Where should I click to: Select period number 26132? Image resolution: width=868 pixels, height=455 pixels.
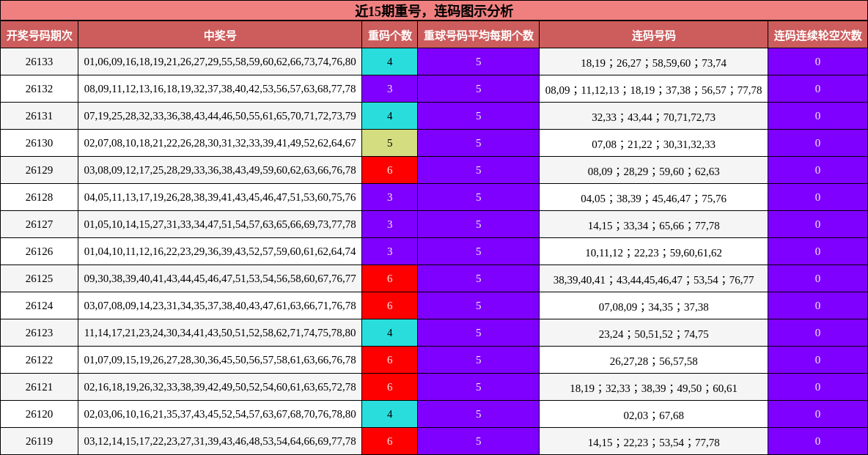pos(40,89)
